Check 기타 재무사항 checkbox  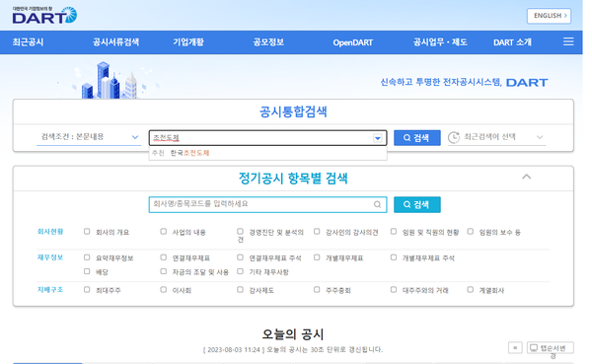point(240,271)
